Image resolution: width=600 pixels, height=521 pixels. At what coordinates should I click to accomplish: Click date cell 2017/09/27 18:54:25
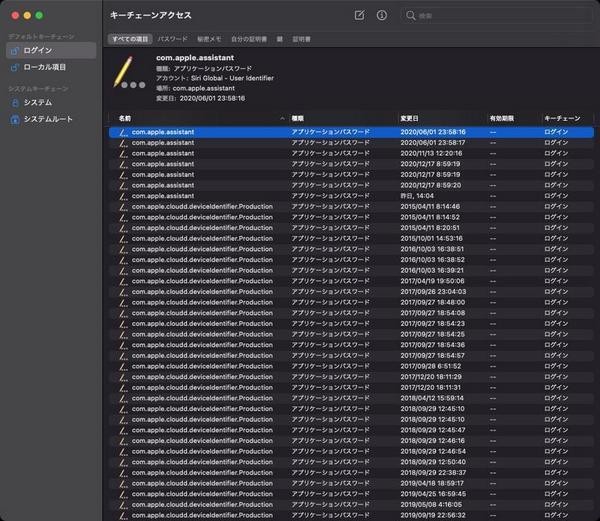coord(433,335)
